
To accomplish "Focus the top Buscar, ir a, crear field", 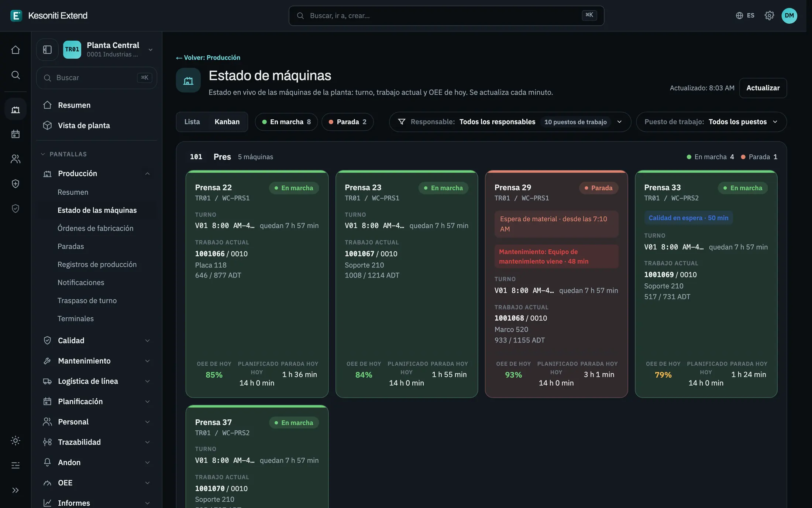I will tap(446, 16).
